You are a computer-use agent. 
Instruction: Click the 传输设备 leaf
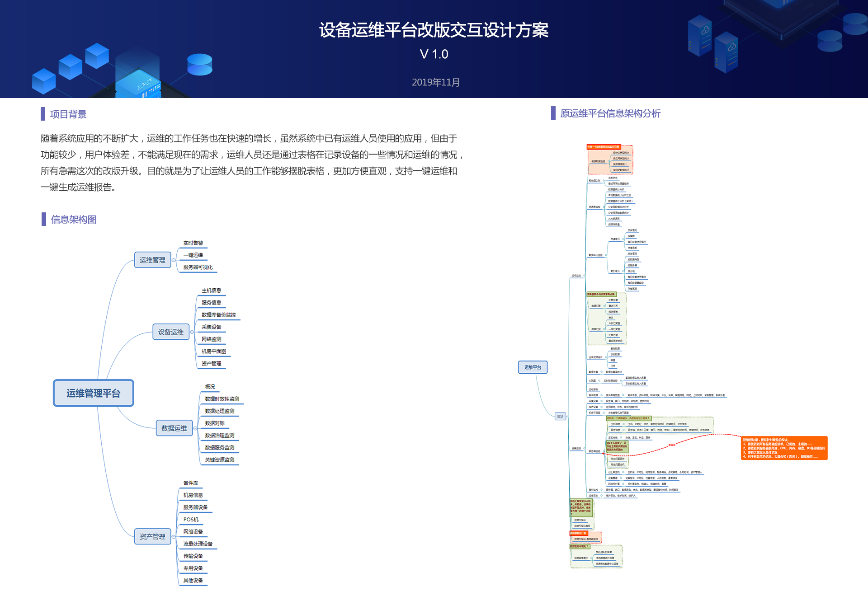click(x=193, y=556)
